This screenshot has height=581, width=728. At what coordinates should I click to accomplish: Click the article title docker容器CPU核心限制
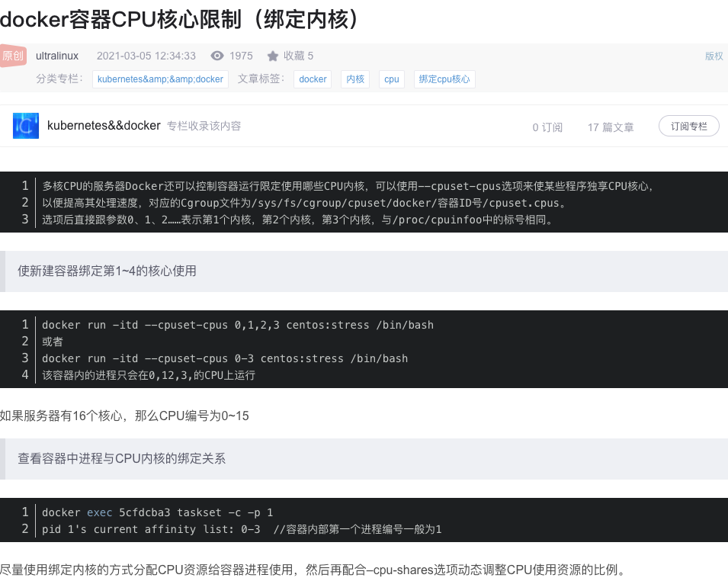(178, 20)
